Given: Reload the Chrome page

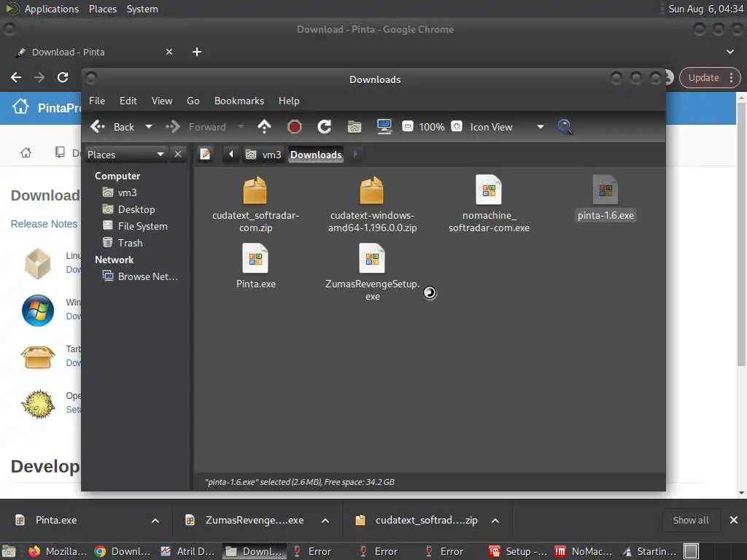Looking at the screenshot, I should (63, 77).
